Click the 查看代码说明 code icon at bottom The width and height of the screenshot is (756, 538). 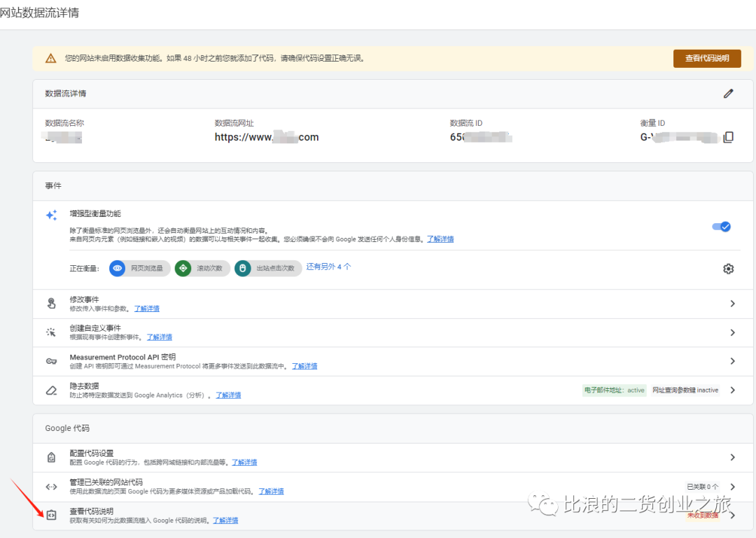(x=51, y=516)
